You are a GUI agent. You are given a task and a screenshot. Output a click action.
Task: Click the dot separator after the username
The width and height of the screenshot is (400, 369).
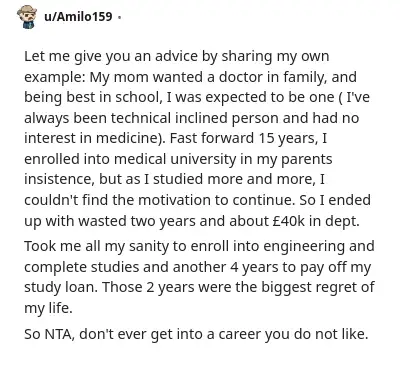[x=119, y=17]
